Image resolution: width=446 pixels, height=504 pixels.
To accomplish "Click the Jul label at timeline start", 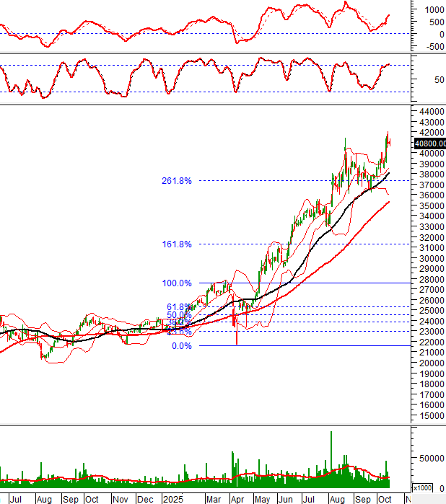I will pos(15,499).
